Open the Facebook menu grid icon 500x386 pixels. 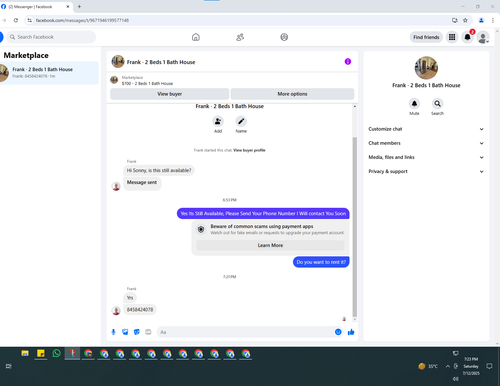click(x=452, y=37)
